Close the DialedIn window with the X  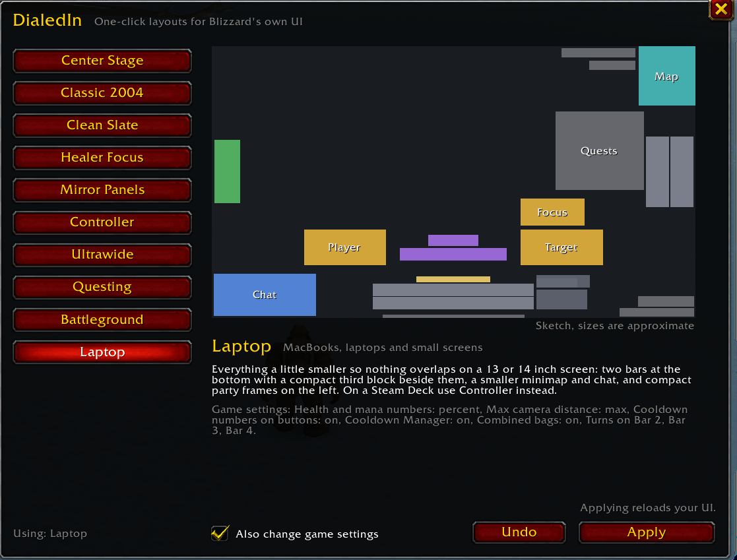[x=721, y=9]
